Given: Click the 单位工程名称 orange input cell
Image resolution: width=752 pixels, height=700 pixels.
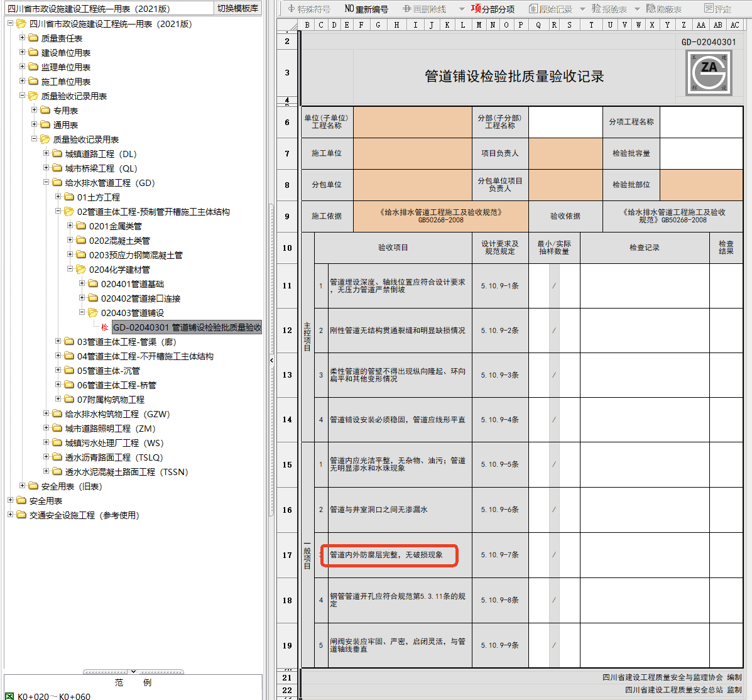Looking at the screenshot, I should click(x=412, y=122).
